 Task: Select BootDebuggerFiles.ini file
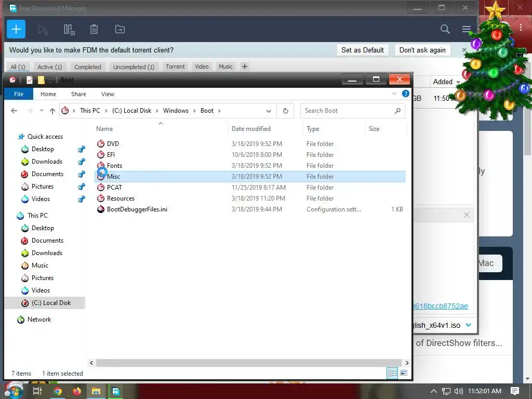pyautogui.click(x=250, y=209)
